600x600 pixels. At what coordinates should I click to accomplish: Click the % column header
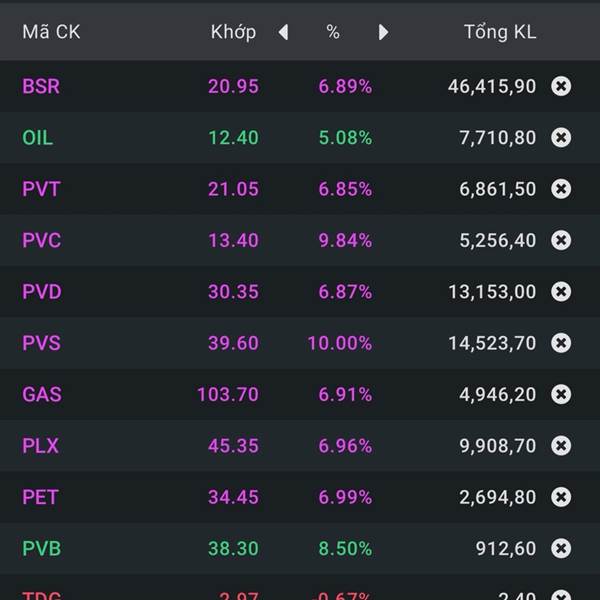tap(333, 32)
